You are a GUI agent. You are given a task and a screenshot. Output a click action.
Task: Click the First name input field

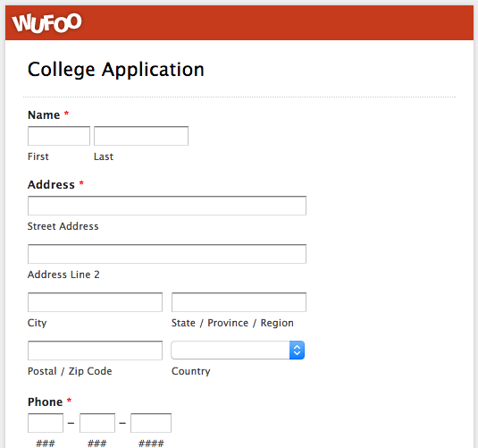[59, 136]
